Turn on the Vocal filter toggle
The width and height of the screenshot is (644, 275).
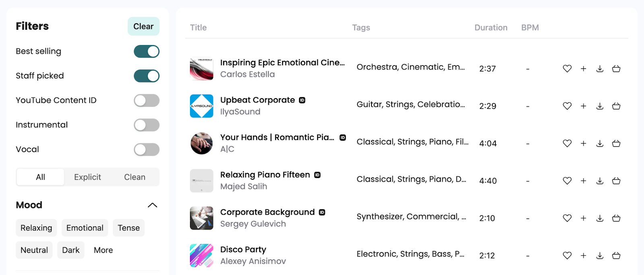click(147, 149)
